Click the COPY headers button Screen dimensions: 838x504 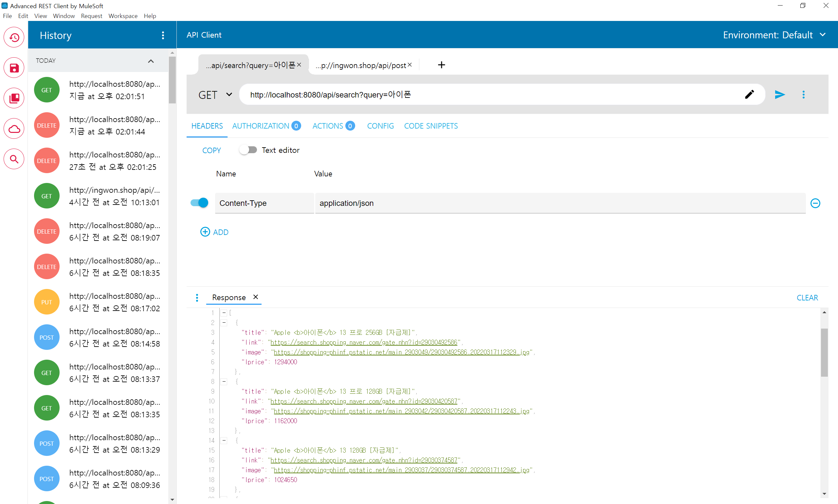pyautogui.click(x=211, y=151)
